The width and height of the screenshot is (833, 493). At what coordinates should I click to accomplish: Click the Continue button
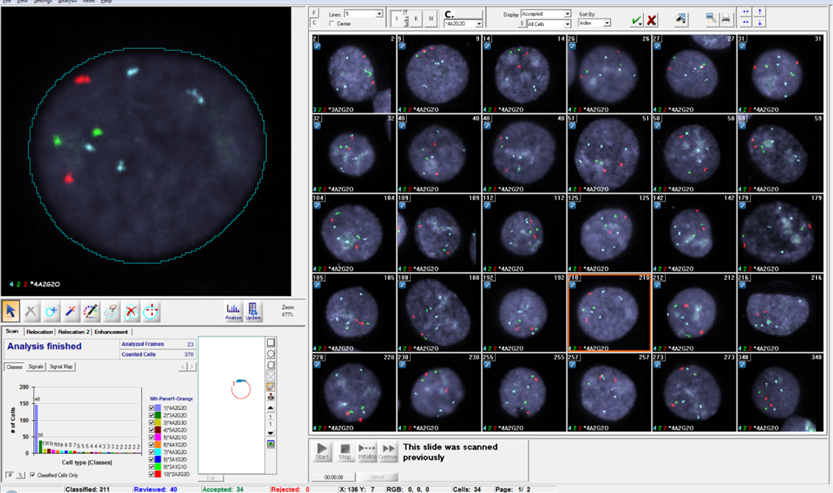[388, 450]
